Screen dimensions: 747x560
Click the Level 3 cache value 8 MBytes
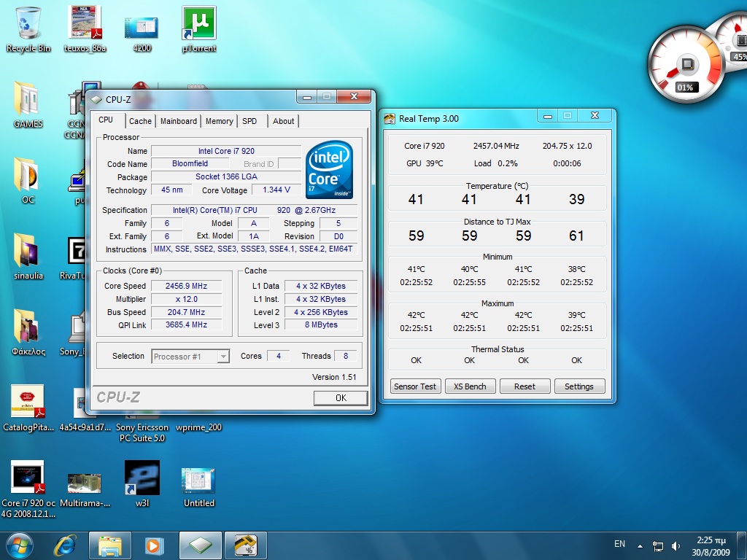[x=321, y=324]
